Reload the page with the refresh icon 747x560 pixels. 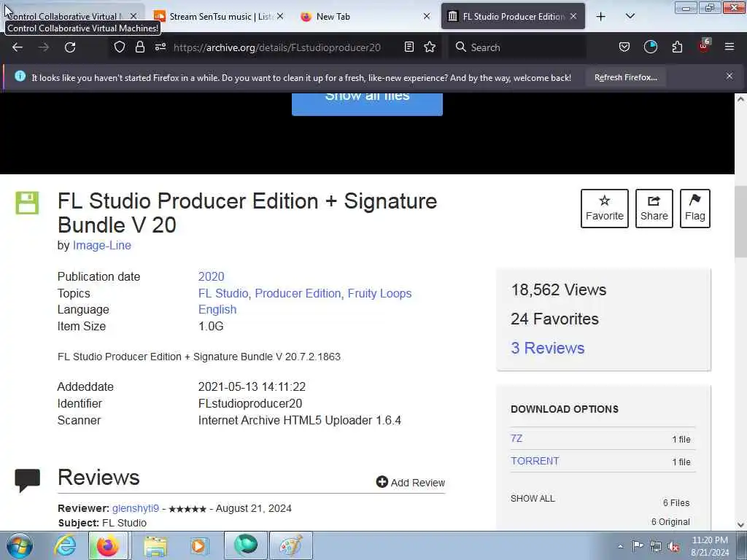pos(70,47)
